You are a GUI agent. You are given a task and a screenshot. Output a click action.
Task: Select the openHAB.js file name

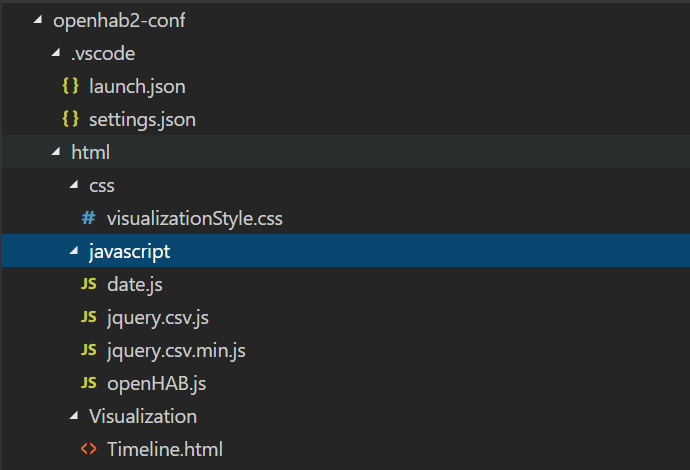coord(157,383)
